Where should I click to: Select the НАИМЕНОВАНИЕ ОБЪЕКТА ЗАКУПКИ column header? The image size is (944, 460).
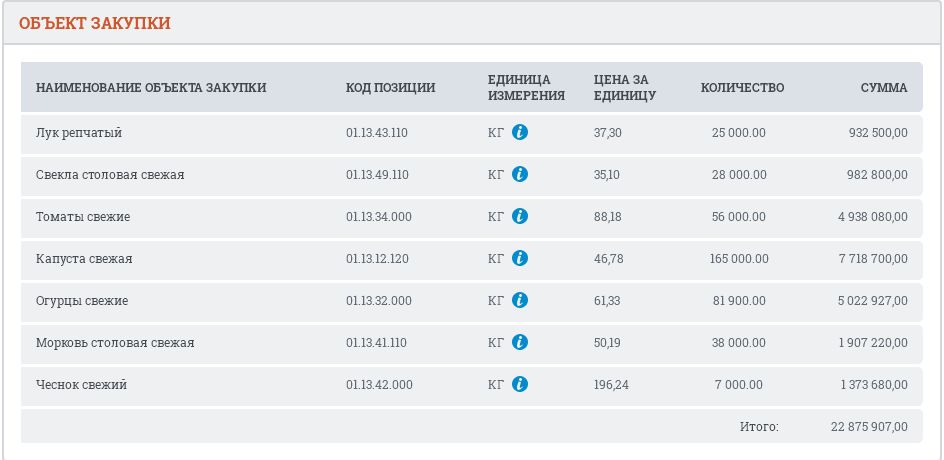pyautogui.click(x=151, y=88)
